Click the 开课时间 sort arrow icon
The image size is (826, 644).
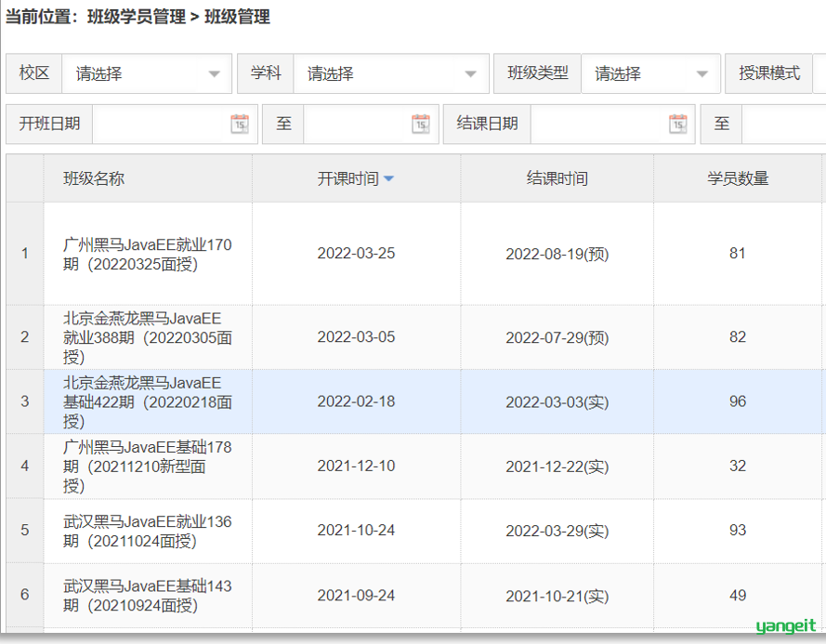pos(388,179)
